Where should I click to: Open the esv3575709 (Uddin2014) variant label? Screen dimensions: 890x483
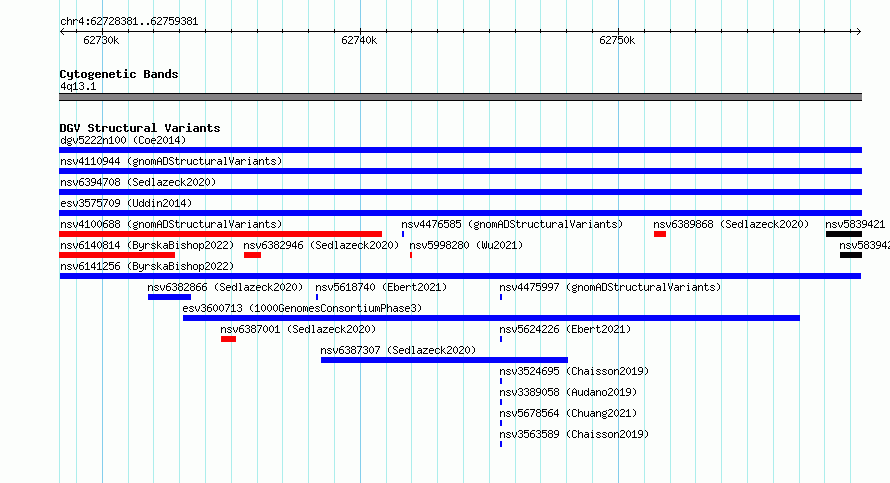point(126,203)
